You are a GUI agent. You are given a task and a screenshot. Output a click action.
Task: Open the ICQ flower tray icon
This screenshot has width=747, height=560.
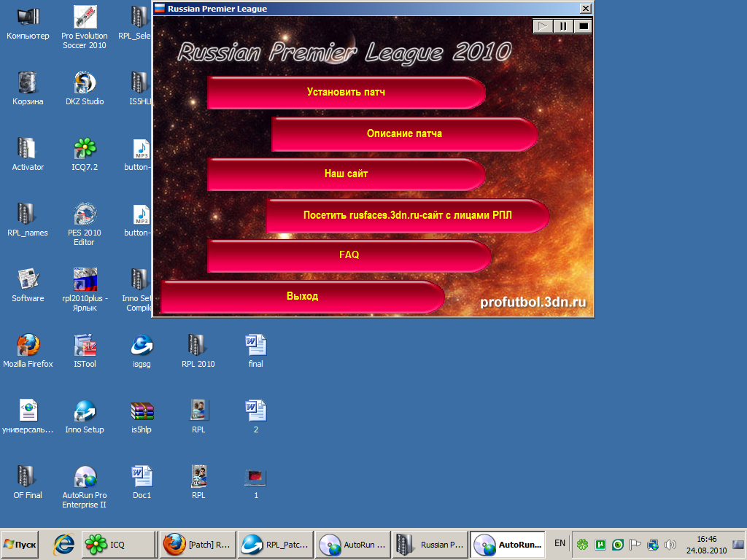coord(582,544)
